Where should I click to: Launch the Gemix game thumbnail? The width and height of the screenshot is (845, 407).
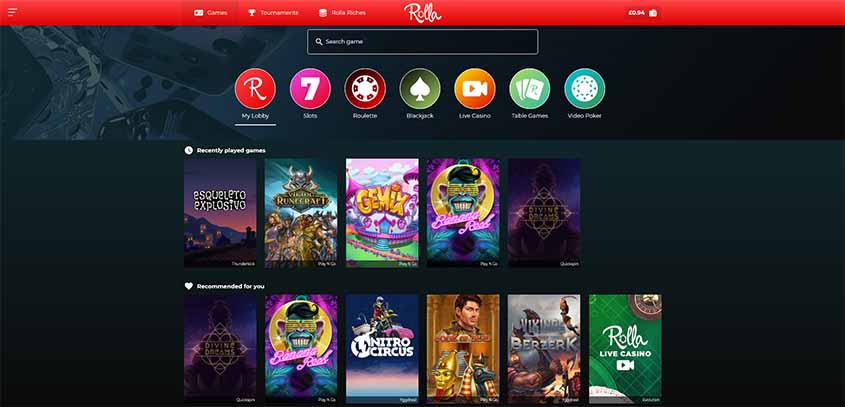point(382,213)
